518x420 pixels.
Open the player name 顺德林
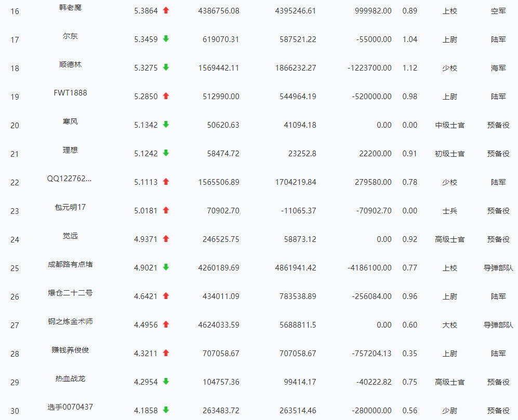point(70,64)
